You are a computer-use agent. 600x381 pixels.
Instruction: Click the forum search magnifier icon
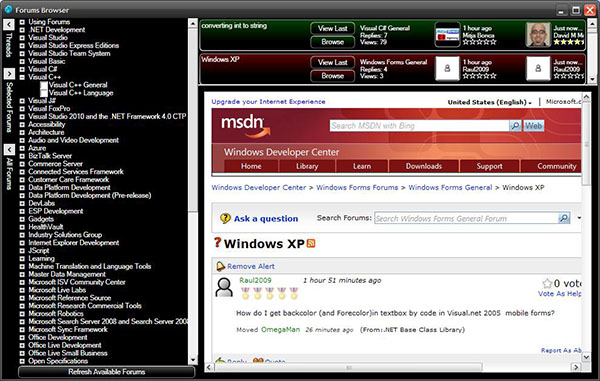pos(563,218)
